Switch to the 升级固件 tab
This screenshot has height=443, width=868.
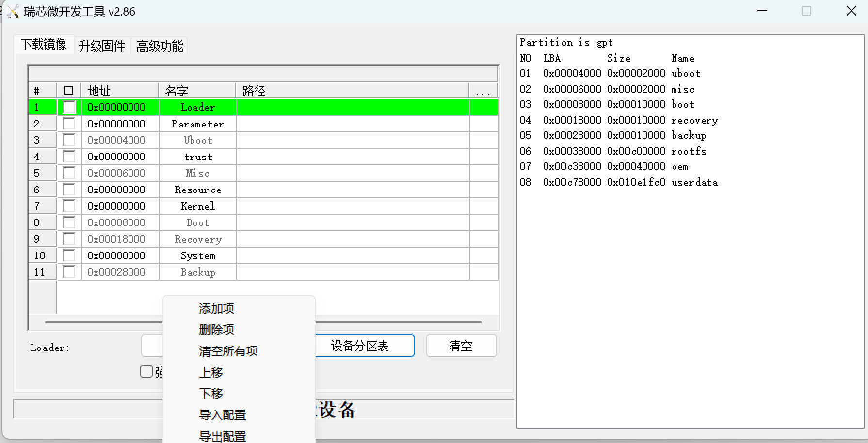102,46
